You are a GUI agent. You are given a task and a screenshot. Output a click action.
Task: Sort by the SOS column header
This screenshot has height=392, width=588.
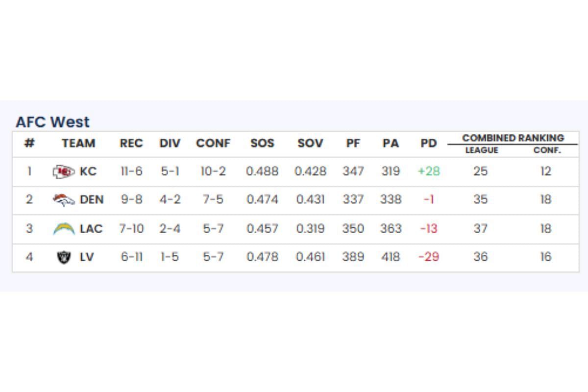pos(262,144)
